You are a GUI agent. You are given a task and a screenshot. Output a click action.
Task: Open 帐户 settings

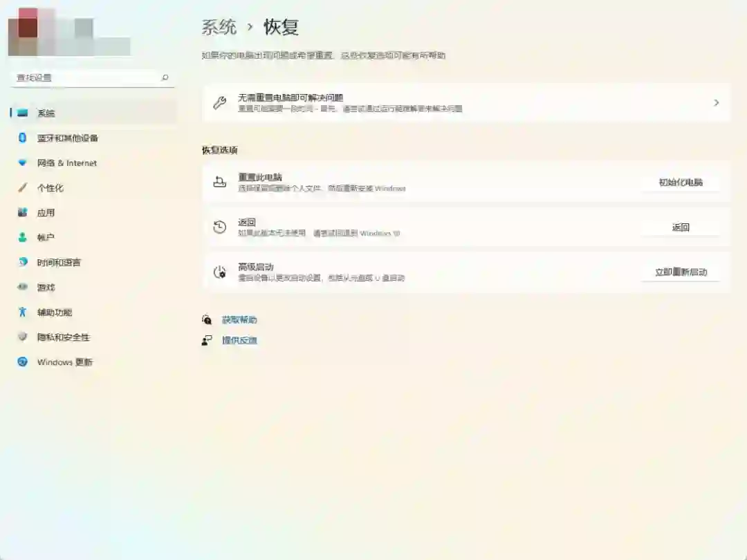tap(93, 237)
